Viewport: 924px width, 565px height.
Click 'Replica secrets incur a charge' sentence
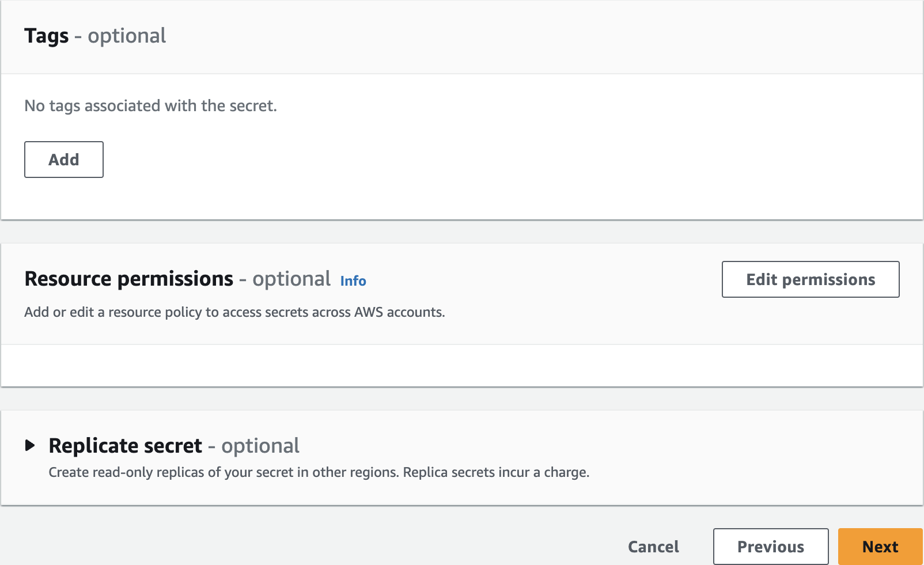click(495, 472)
